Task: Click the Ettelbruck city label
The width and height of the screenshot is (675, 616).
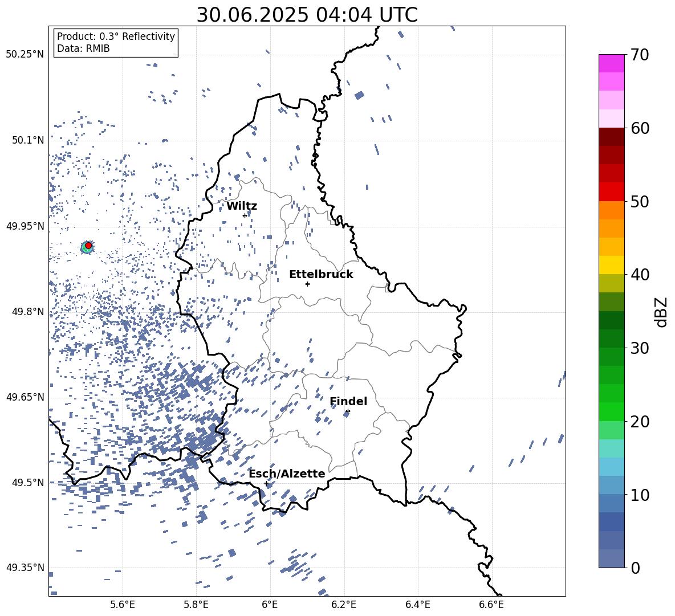Action: click(321, 275)
